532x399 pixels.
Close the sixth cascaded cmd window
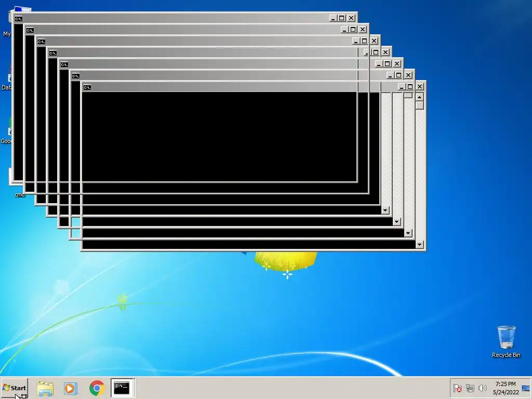click(x=408, y=75)
